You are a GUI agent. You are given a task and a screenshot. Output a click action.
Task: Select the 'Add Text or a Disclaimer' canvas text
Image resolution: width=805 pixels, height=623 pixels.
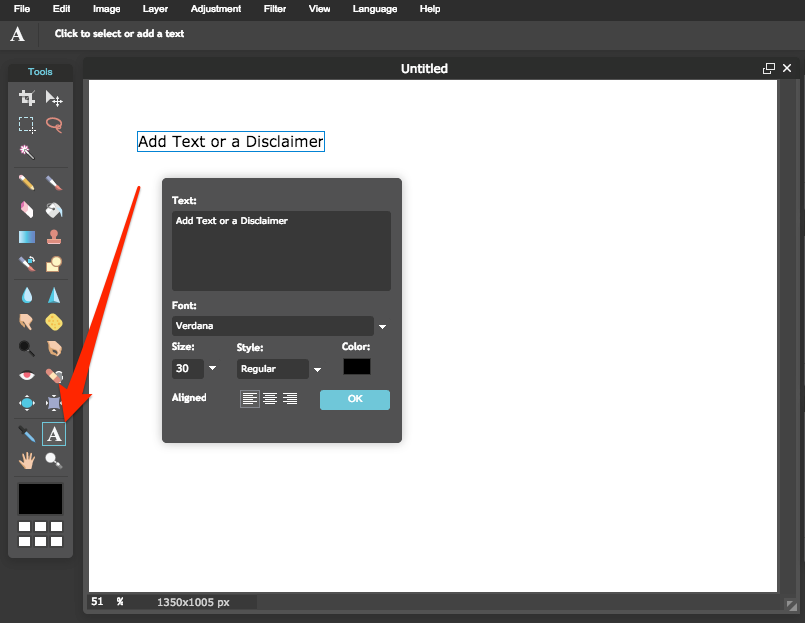[x=231, y=142]
